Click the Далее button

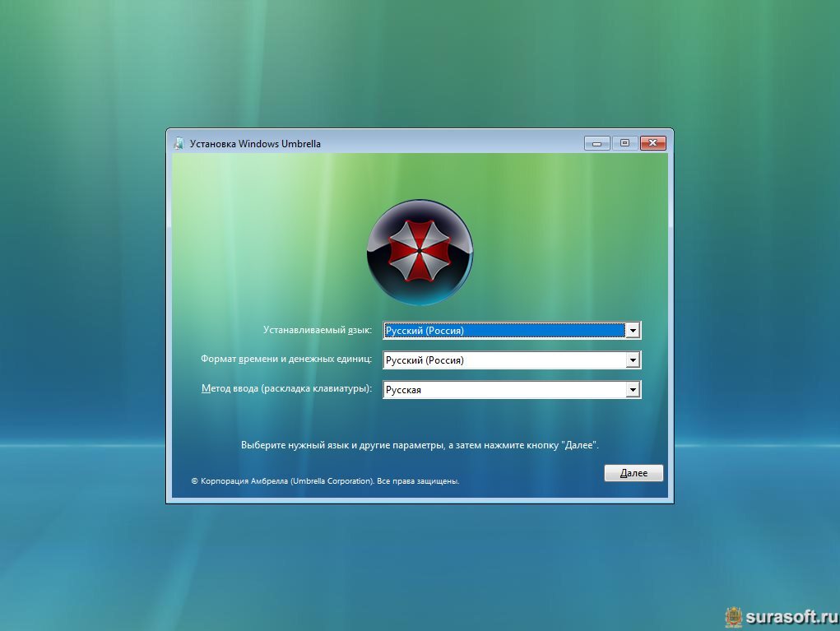tap(633, 473)
